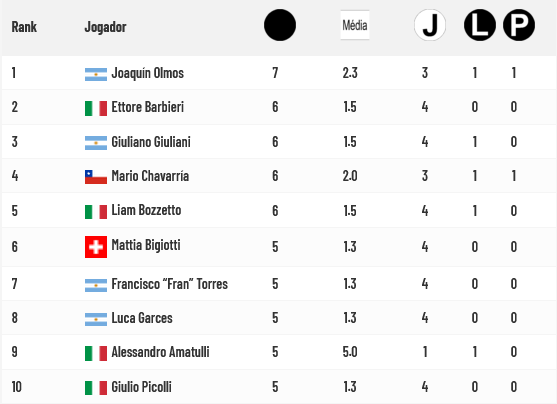Sort by the Jogador column header
This screenshot has width=557, height=404.
[106, 27]
